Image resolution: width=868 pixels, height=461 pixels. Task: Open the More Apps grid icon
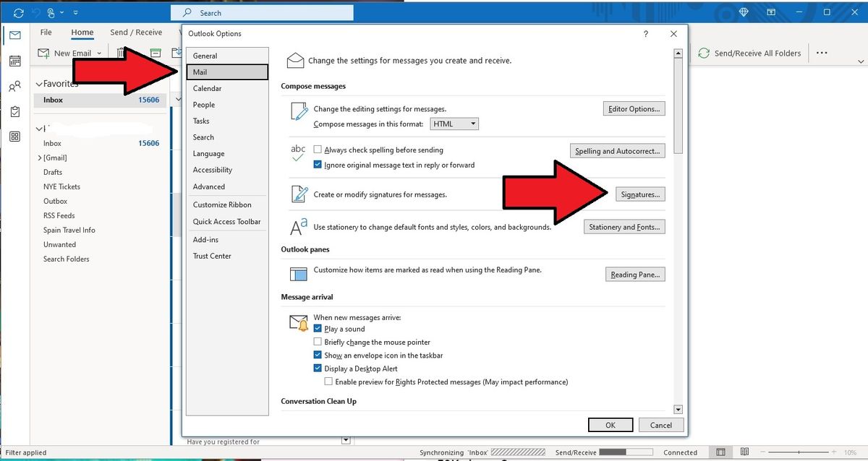click(14, 137)
